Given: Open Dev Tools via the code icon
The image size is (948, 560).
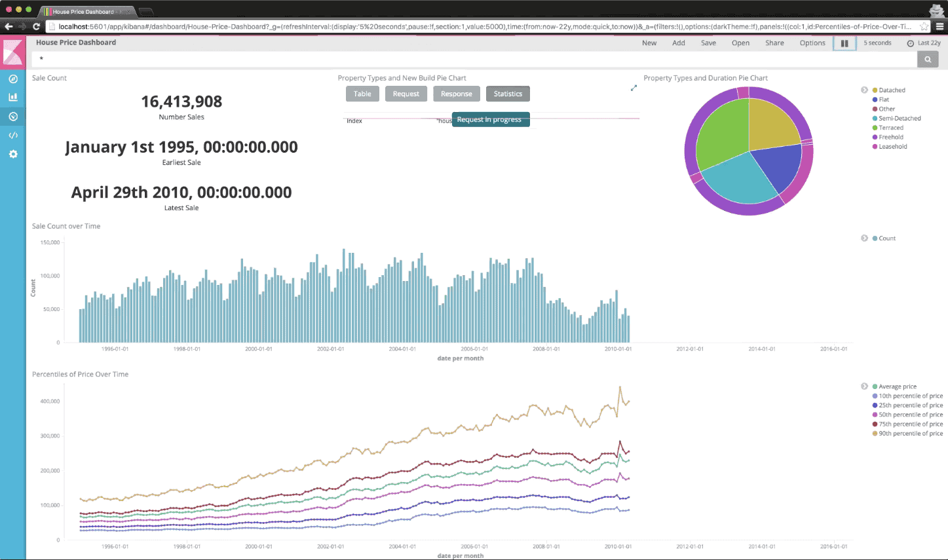Looking at the screenshot, I should (13, 136).
